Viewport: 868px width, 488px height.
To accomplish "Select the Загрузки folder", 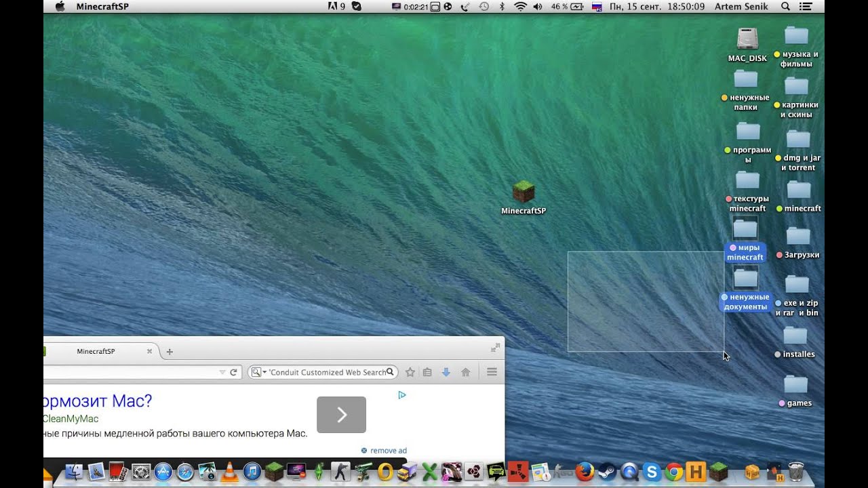I will coord(797,244).
